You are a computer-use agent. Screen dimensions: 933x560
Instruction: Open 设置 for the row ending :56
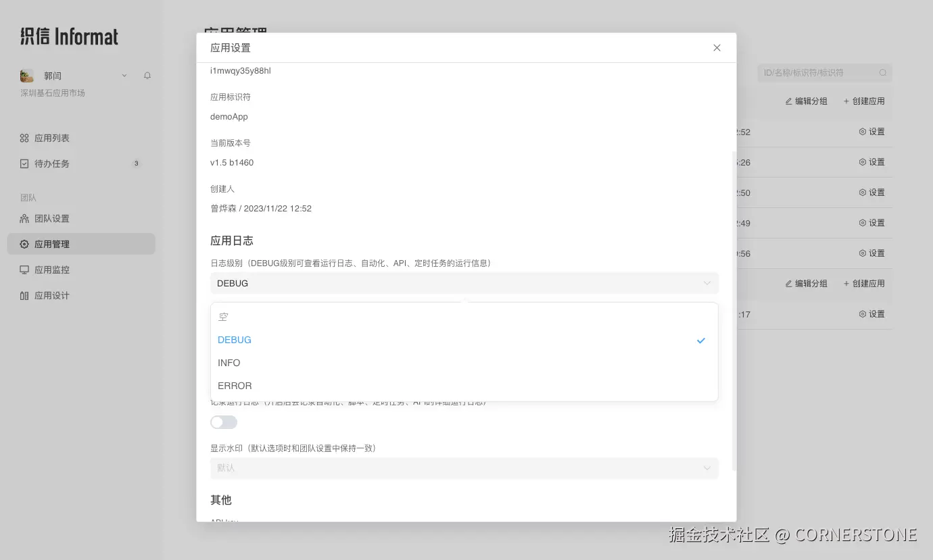(x=871, y=253)
